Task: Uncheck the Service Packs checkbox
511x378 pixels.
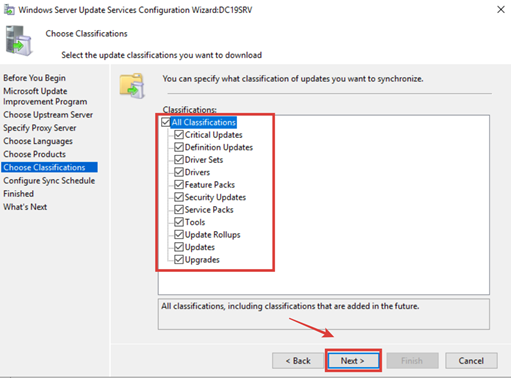Action: [179, 210]
